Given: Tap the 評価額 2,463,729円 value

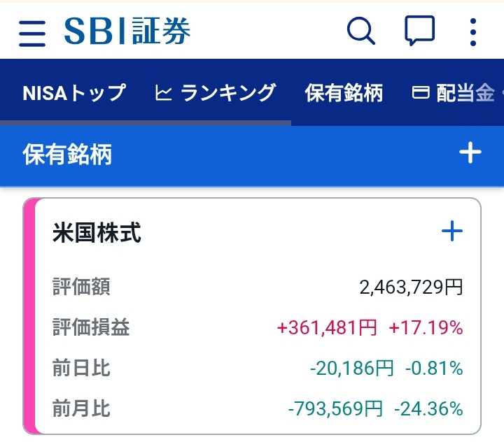Looking at the screenshot, I should 411,287.
